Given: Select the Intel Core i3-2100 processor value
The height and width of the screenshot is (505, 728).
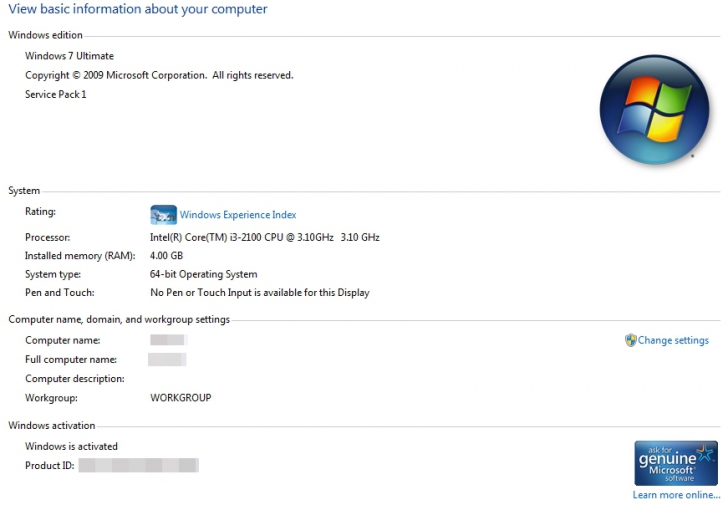Looking at the screenshot, I should (265, 237).
